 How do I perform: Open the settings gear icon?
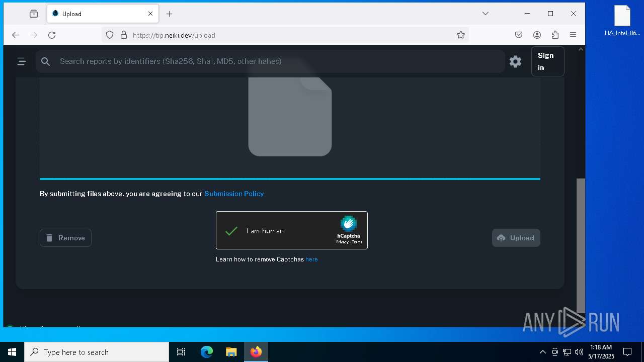tap(515, 61)
